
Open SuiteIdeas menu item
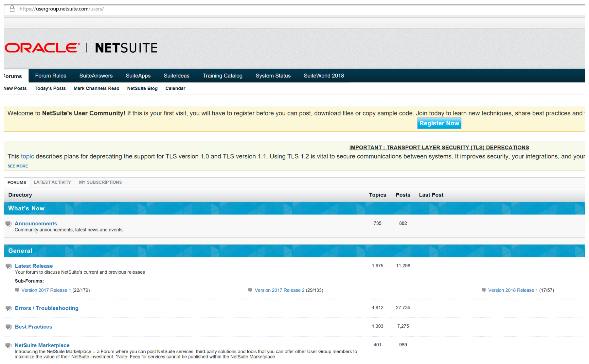[x=176, y=76]
